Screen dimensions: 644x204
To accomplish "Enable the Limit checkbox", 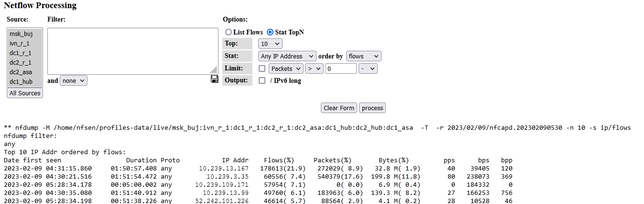I will [262, 68].
